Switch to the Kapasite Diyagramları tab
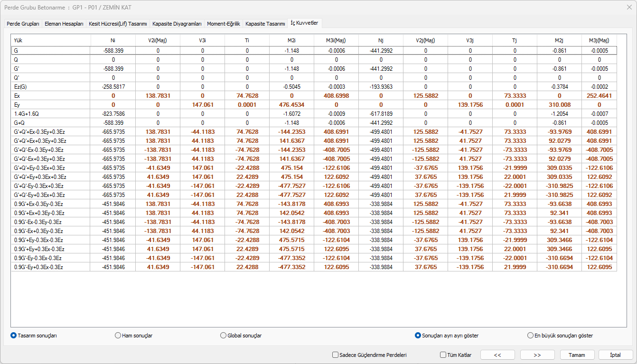637x364 pixels. click(x=177, y=24)
